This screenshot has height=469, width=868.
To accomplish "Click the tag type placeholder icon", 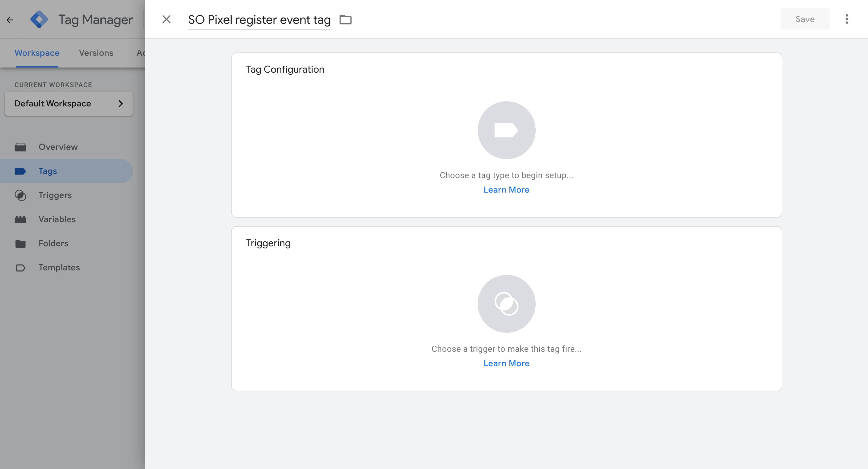I will click(506, 130).
